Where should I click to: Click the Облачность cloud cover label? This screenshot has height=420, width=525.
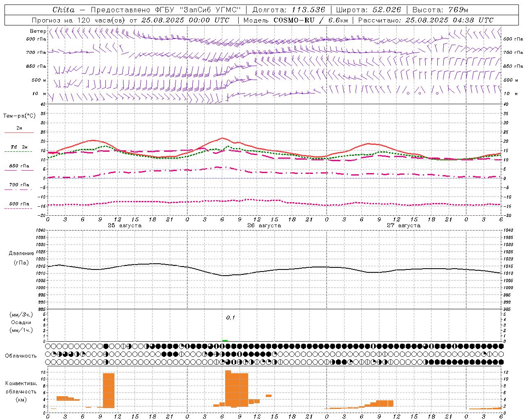[21, 356]
